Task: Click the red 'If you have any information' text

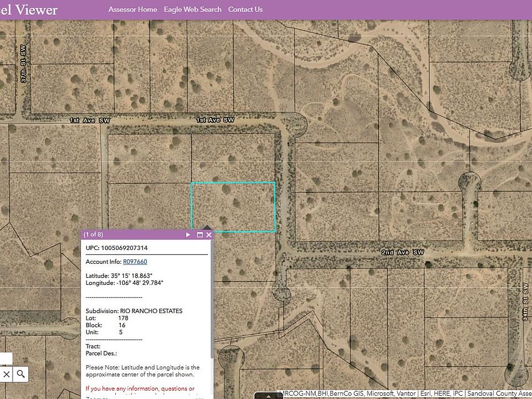Action: [140, 388]
